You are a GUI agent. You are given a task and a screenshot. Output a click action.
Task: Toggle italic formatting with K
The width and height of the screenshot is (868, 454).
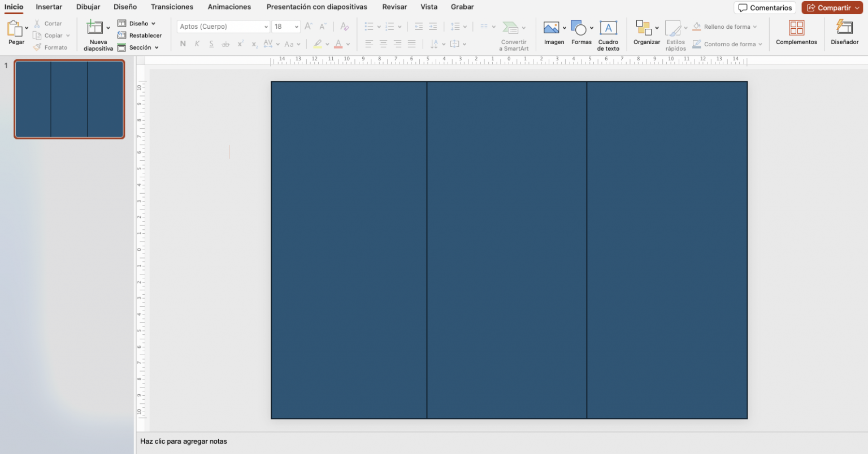[x=197, y=43]
